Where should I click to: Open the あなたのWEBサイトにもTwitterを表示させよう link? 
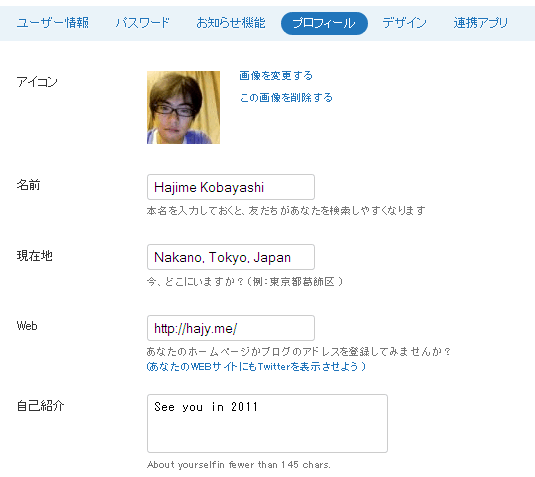(256, 366)
